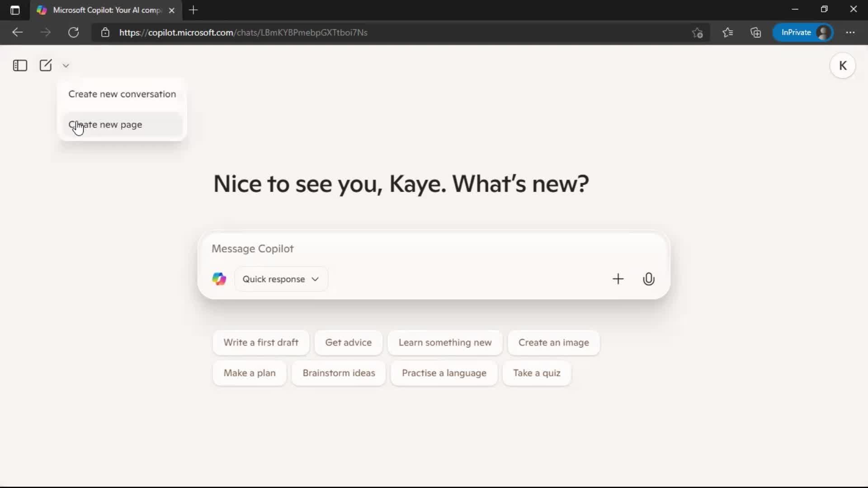Toggle the sidebar panel icon
The height and width of the screenshot is (488, 868).
(x=19, y=66)
